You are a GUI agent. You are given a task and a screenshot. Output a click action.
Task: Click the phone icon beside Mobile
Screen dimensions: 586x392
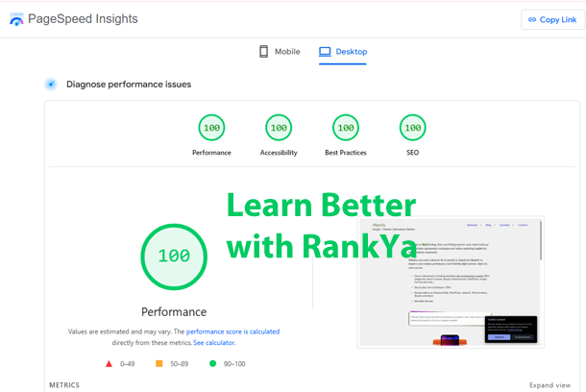[x=263, y=52]
